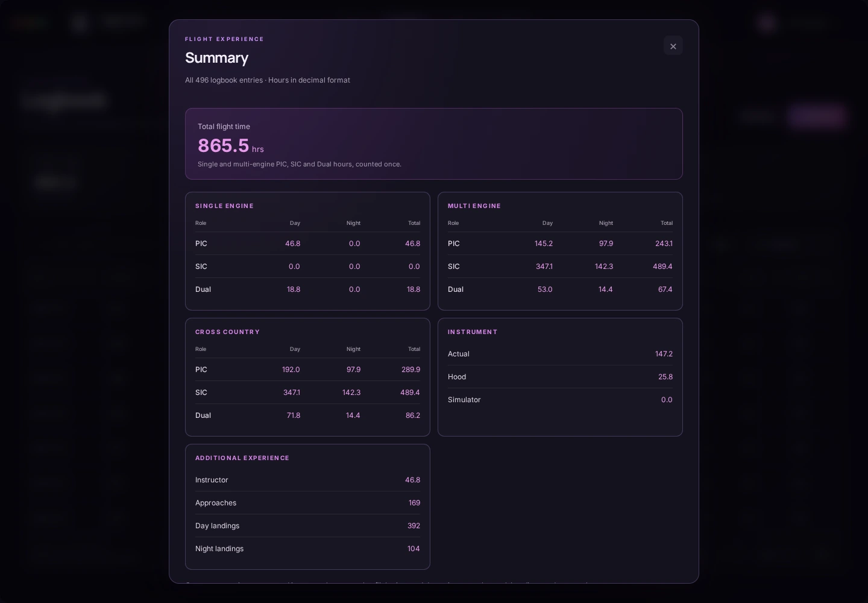Select Multi Engine SIC night value 142.3
Screen dimensions: 868x603
coord(604,267)
